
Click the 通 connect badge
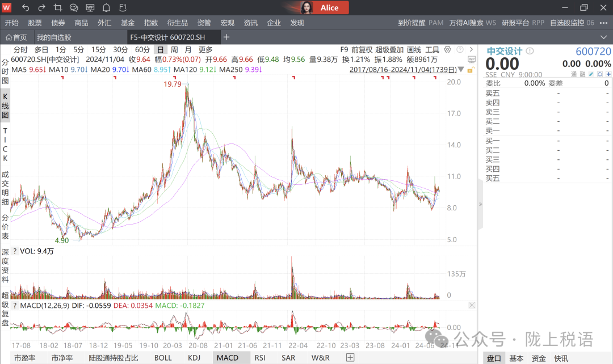(x=574, y=74)
